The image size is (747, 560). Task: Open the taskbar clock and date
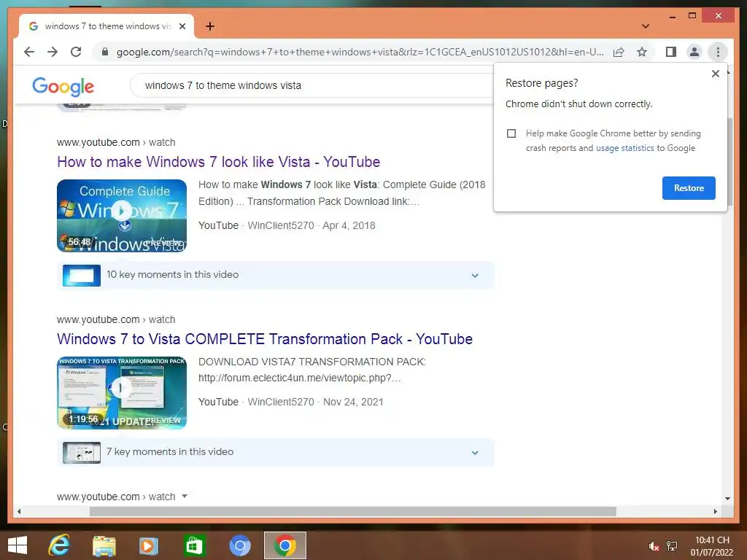point(712,546)
